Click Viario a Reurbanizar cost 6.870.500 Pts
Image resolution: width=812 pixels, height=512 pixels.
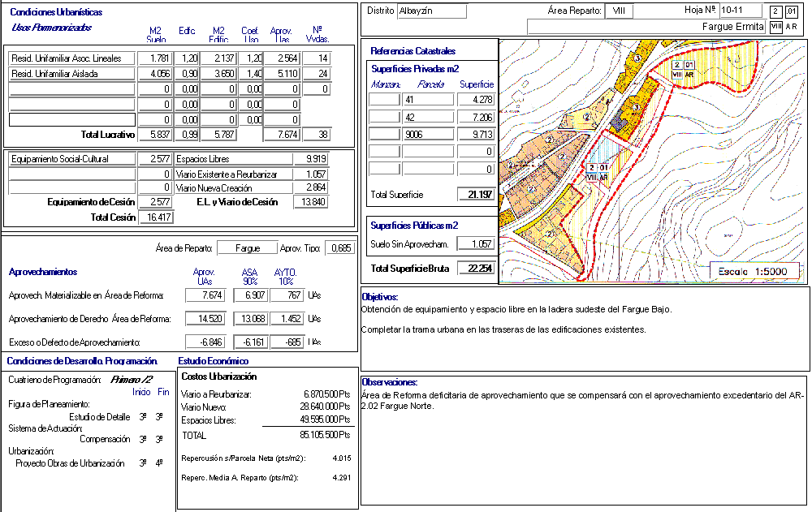[x=326, y=394]
